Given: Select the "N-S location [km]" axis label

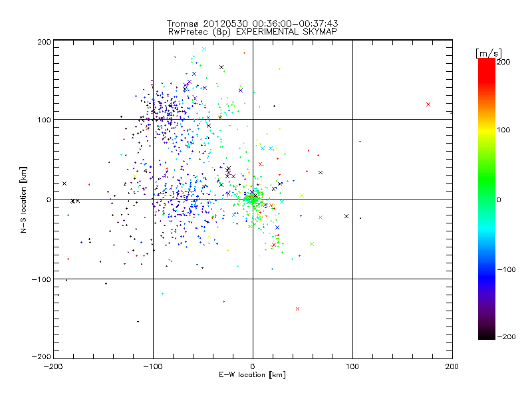Looking at the screenshot, I should pyautogui.click(x=23, y=199).
